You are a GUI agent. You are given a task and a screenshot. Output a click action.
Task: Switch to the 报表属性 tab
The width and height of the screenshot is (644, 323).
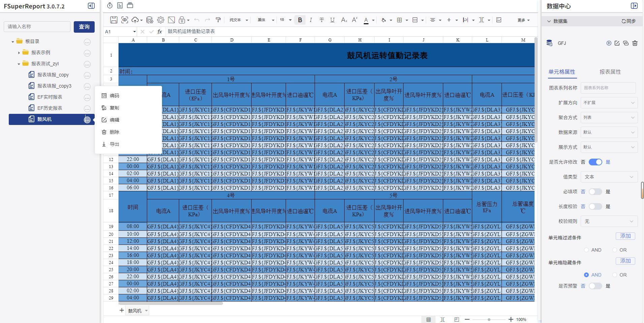coord(610,72)
